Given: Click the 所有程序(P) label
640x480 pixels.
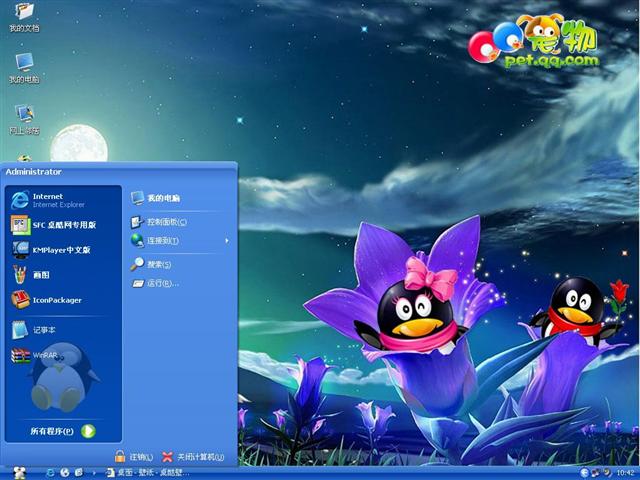Looking at the screenshot, I should 52,431.
